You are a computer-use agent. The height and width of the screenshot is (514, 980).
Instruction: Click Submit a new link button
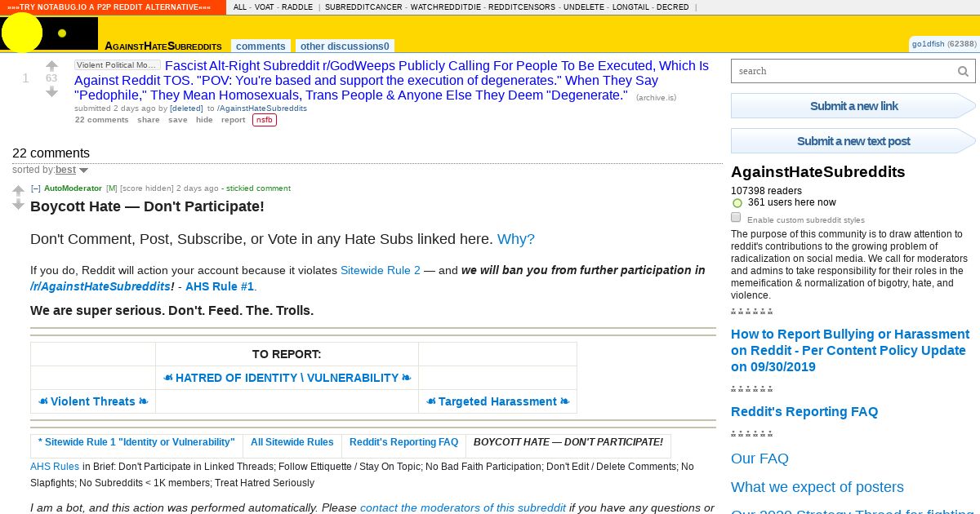[x=853, y=106]
